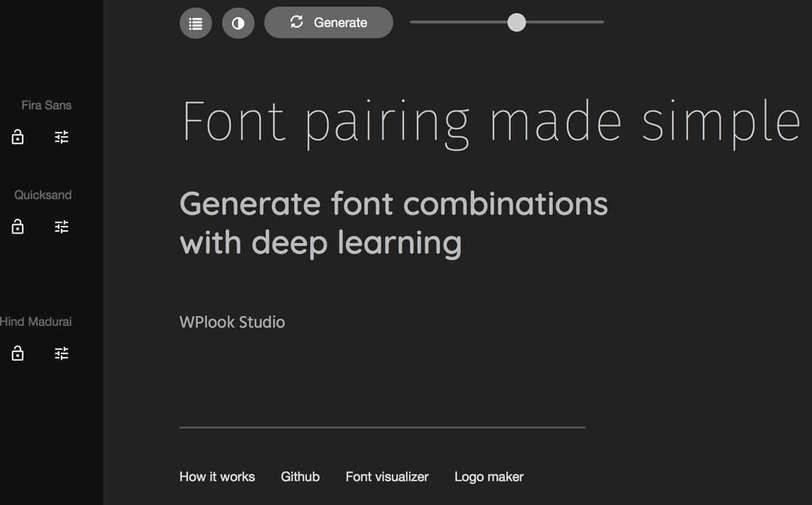This screenshot has height=505, width=812.
Task: Click the Generate button
Action: 329,22
